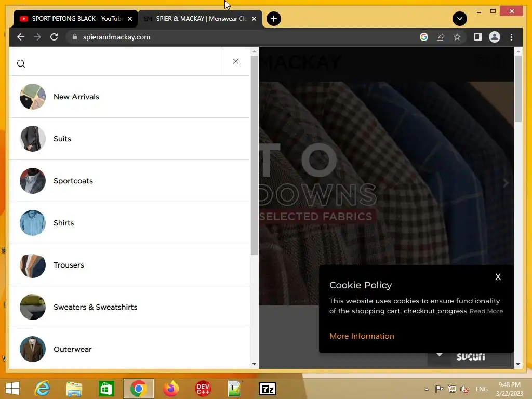The height and width of the screenshot is (399, 532).
Task: Open Trousers category
Action: click(x=129, y=265)
